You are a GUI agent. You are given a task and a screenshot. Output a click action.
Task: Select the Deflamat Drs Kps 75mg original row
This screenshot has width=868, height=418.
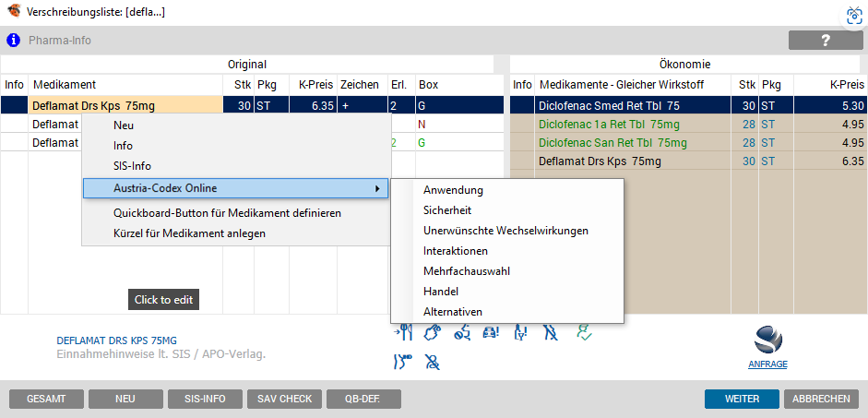tap(252, 105)
